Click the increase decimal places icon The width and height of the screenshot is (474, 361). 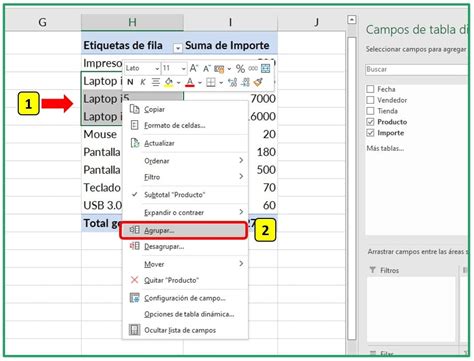pos(232,82)
